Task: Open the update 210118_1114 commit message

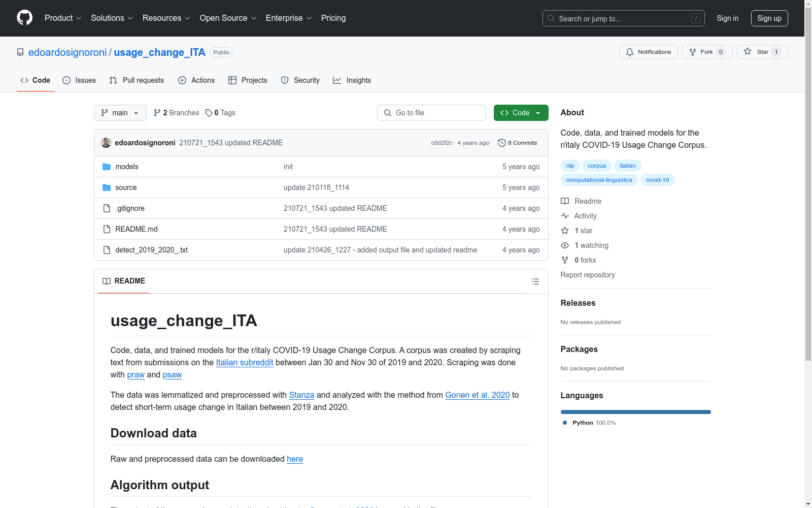Action: click(x=316, y=187)
